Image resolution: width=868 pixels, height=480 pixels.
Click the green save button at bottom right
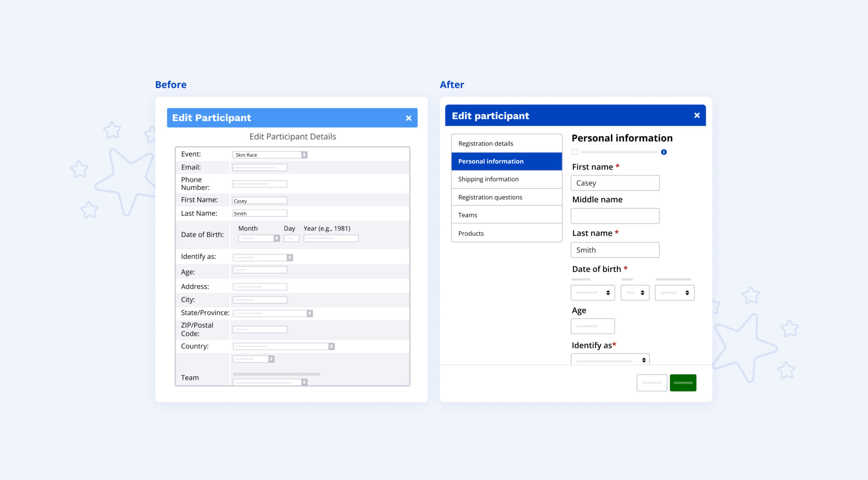click(x=683, y=382)
